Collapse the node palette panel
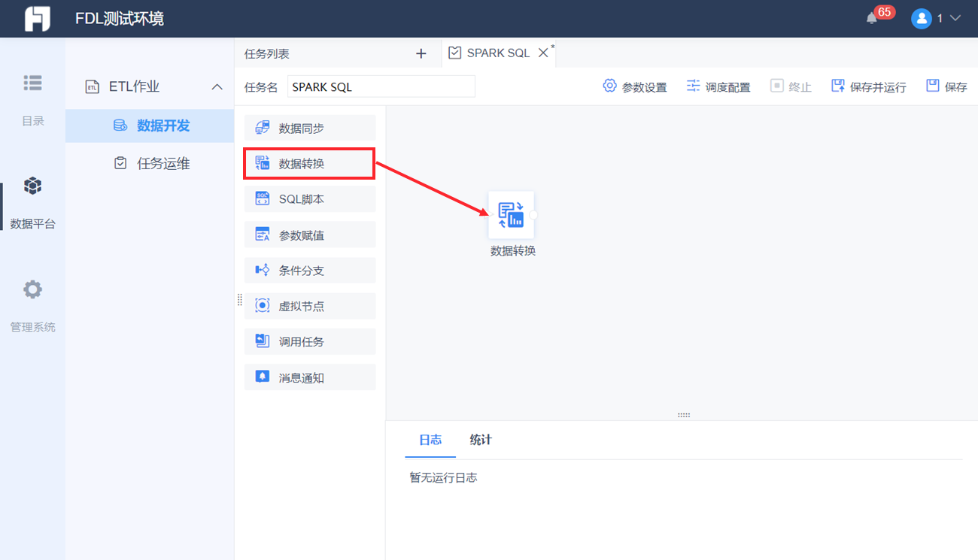The image size is (978, 560). 239,299
